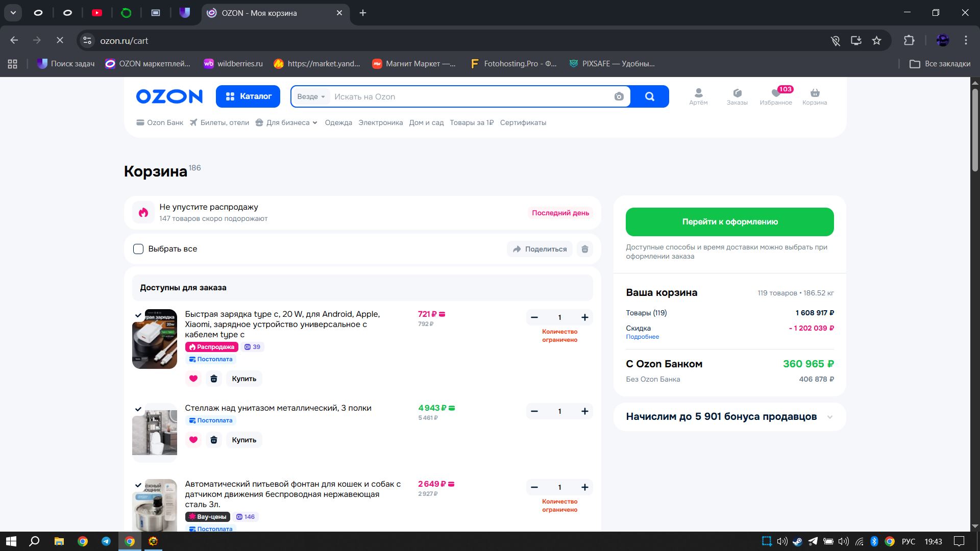Expand Начислим до 5 901 бонуса section
The image size is (980, 551).
[x=829, y=417]
